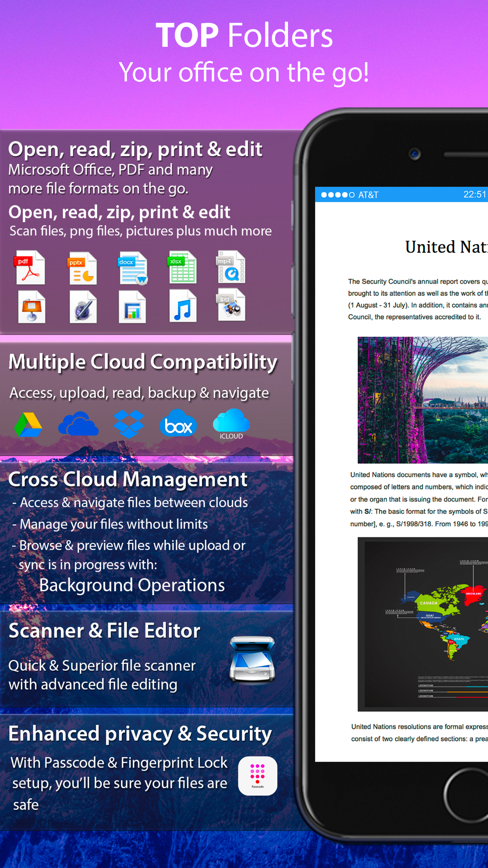Click the "TOP Folders" title
Viewport: 488px width, 868px height.
click(x=244, y=35)
